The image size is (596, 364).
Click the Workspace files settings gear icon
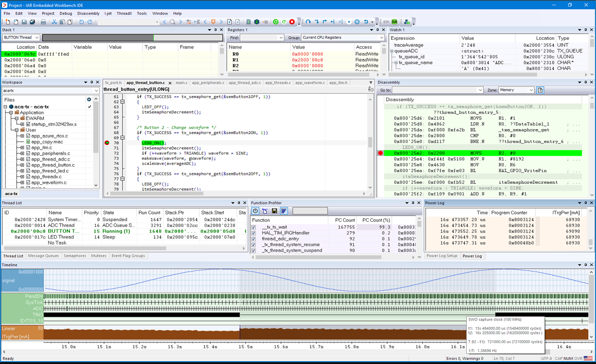coord(89,100)
